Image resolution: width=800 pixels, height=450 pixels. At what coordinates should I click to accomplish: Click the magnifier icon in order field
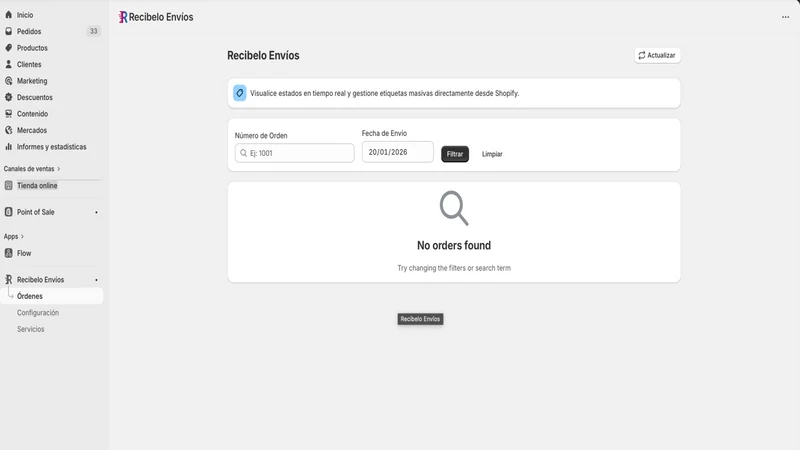coord(243,153)
